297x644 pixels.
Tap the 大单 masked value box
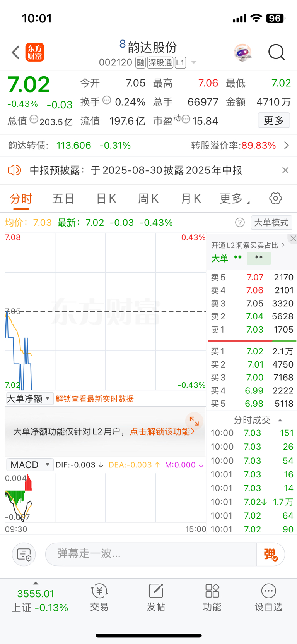coord(259,258)
